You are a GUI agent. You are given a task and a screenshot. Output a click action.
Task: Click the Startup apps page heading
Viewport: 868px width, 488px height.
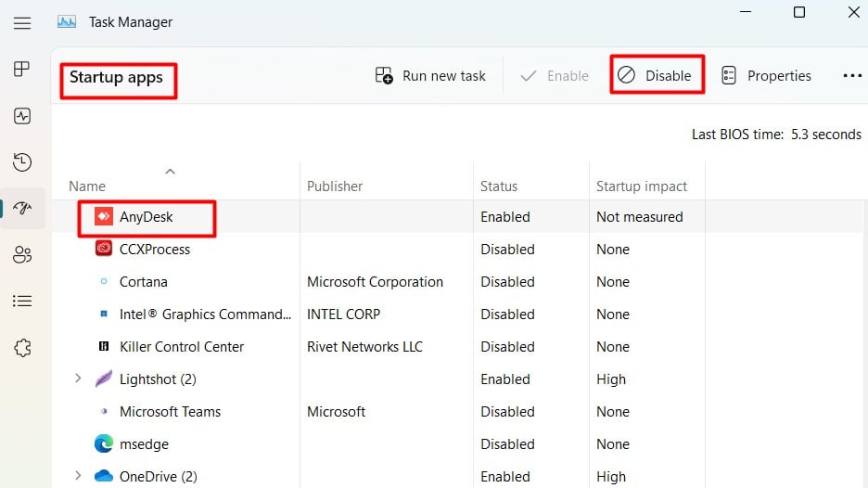point(116,77)
